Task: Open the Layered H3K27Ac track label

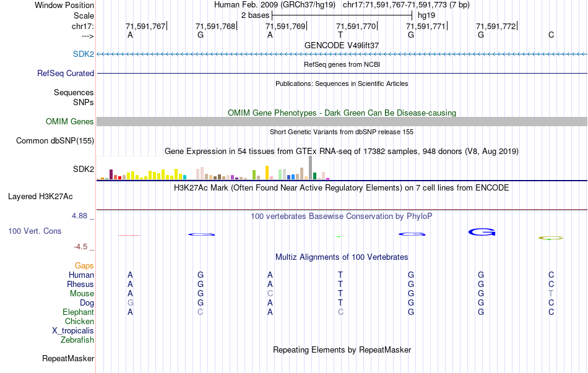Action: click(40, 197)
